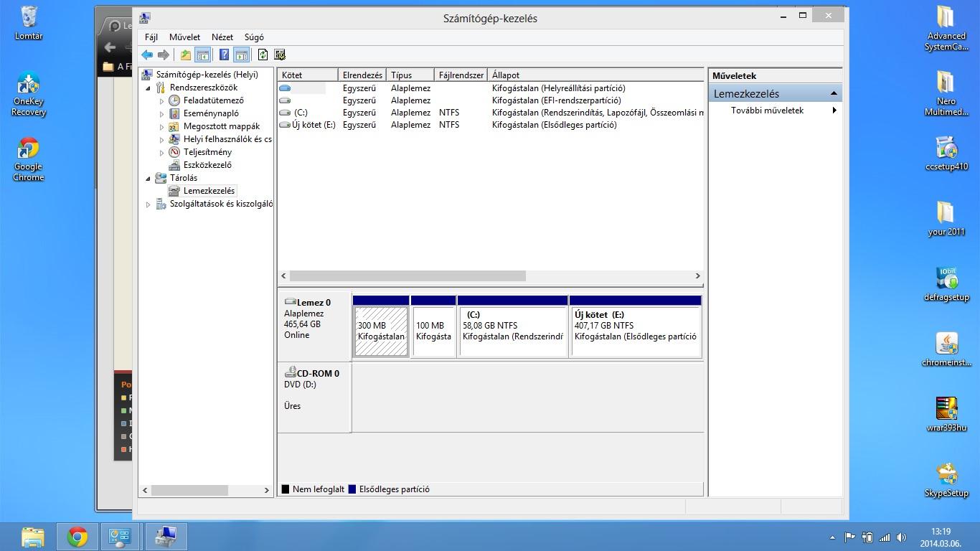Click the Megosztott mappák folder icon
This screenshot has width=980, height=551.
click(174, 126)
